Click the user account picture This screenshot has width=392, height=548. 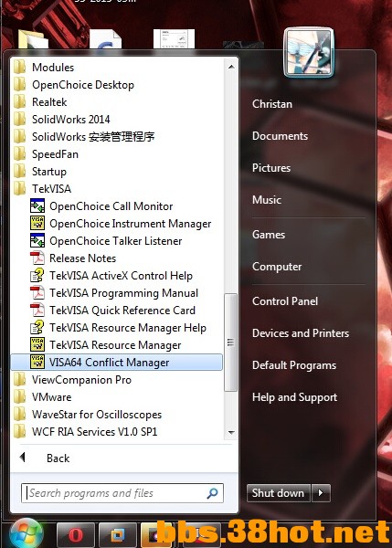click(x=309, y=53)
